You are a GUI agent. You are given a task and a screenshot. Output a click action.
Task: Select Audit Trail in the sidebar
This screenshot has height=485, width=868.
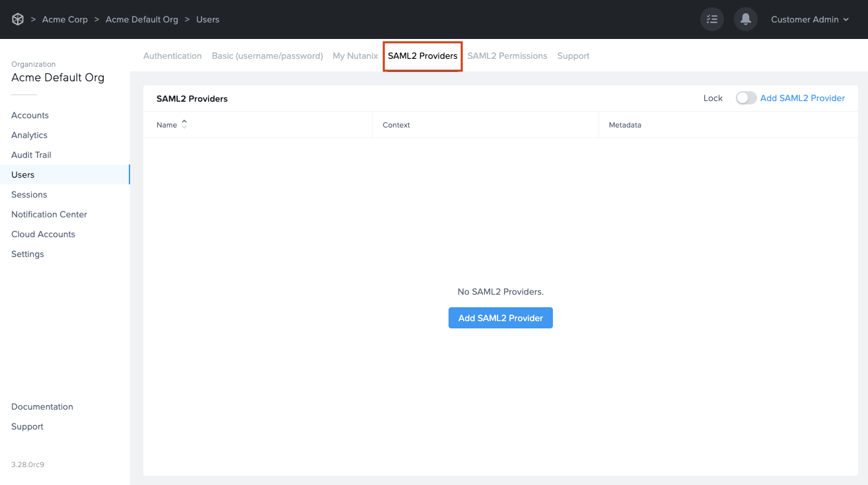pos(30,155)
